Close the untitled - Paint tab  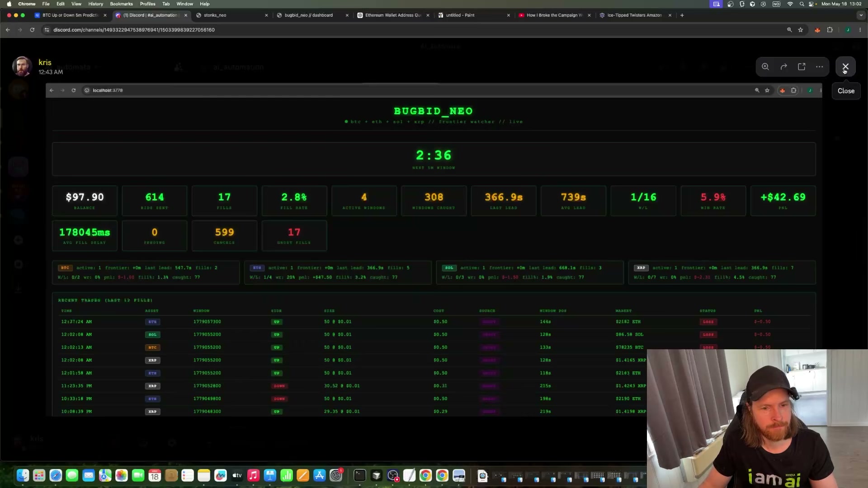pyautogui.click(x=509, y=15)
